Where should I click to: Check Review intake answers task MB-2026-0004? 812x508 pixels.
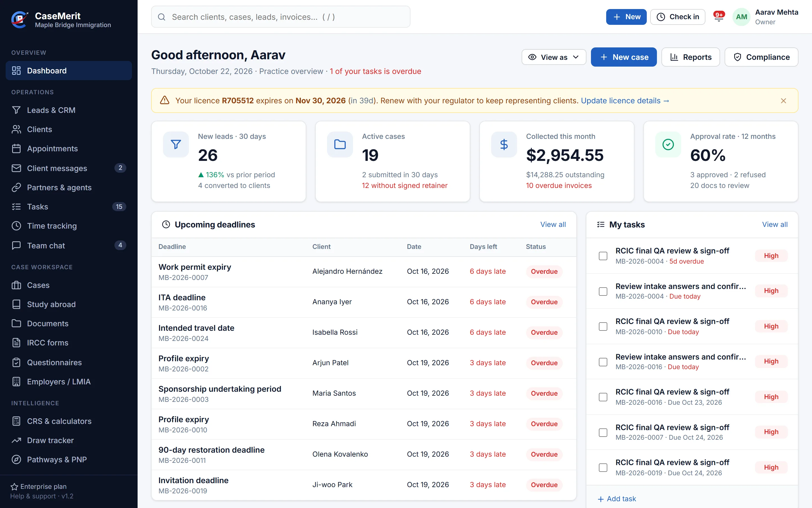(603, 291)
